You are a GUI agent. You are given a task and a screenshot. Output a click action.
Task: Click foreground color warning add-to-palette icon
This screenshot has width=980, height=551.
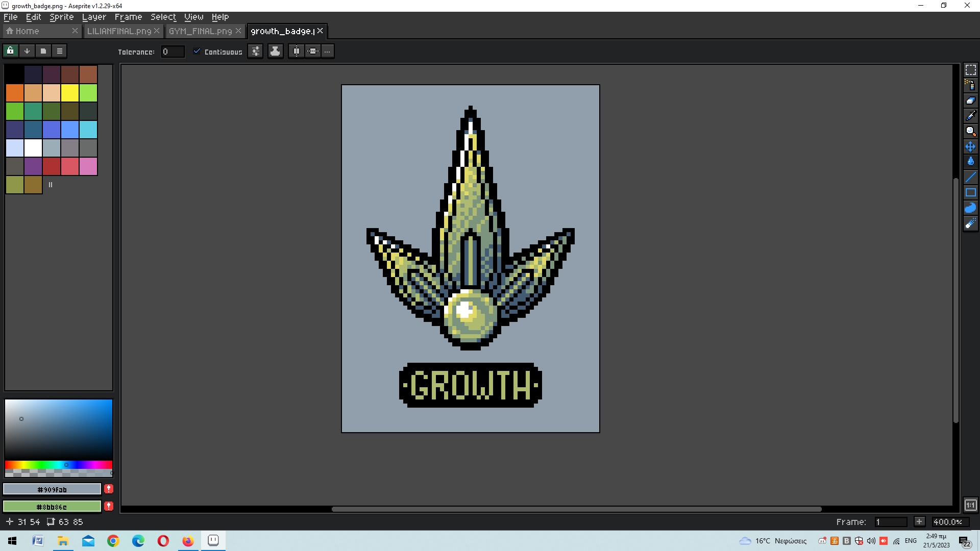click(109, 489)
